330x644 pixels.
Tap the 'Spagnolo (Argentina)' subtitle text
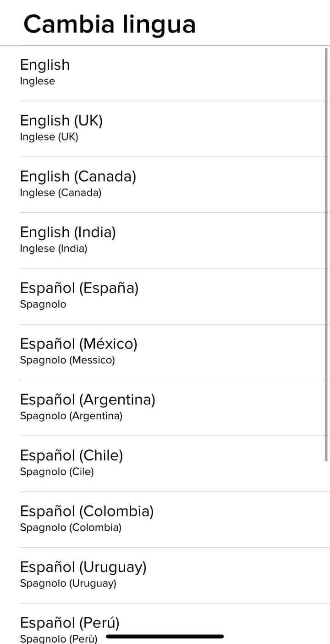pyautogui.click(x=71, y=416)
